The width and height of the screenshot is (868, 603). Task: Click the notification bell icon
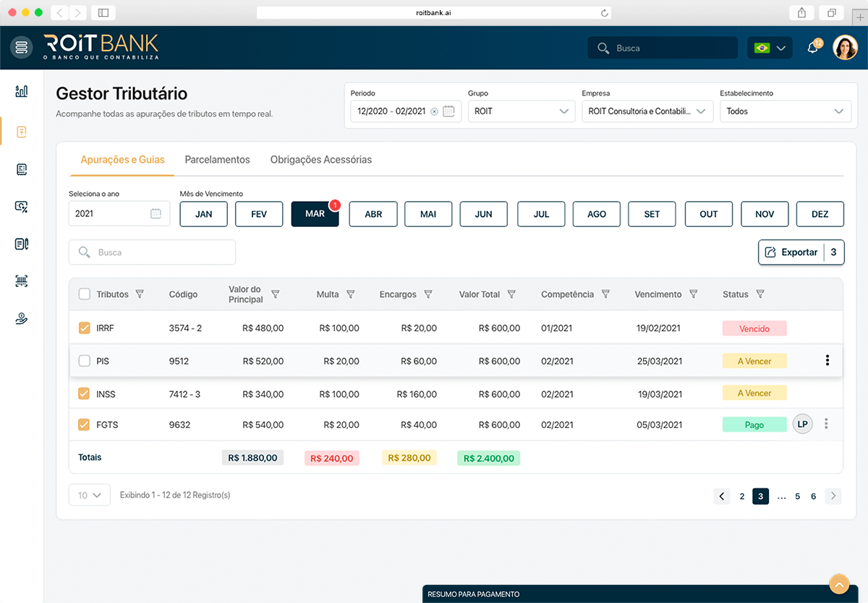point(813,48)
